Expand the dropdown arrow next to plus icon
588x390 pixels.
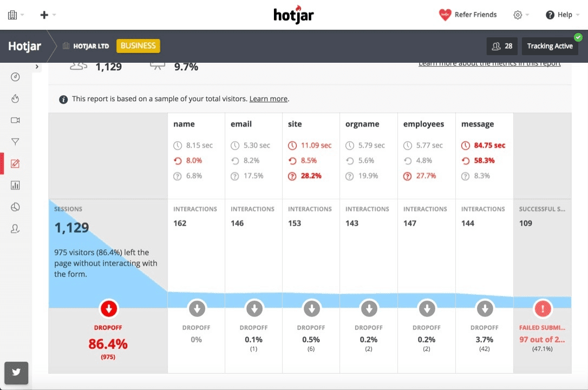pyautogui.click(x=54, y=15)
